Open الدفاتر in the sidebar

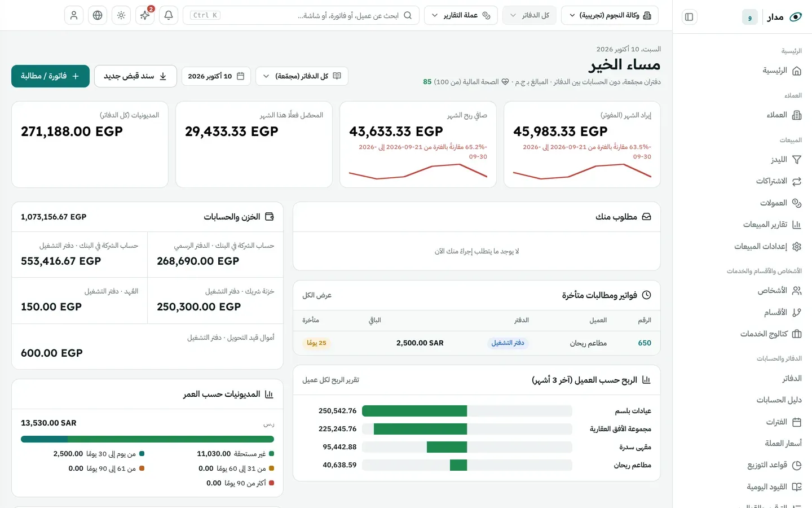pos(792,378)
